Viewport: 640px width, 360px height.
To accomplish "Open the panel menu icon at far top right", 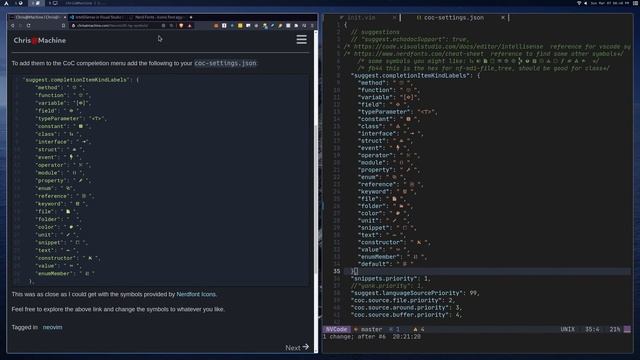I will (x=636, y=3).
